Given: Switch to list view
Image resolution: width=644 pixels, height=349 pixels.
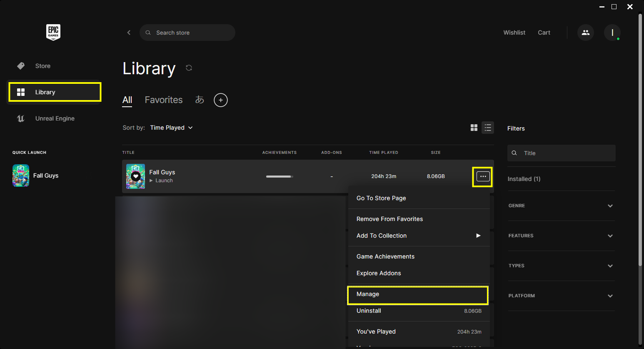Looking at the screenshot, I should [x=488, y=128].
